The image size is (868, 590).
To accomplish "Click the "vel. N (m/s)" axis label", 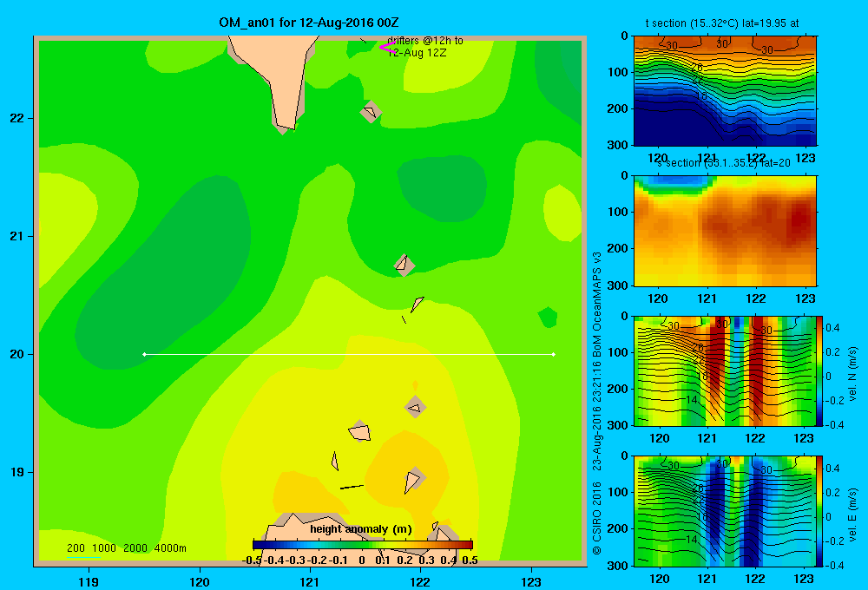I will coord(852,374).
